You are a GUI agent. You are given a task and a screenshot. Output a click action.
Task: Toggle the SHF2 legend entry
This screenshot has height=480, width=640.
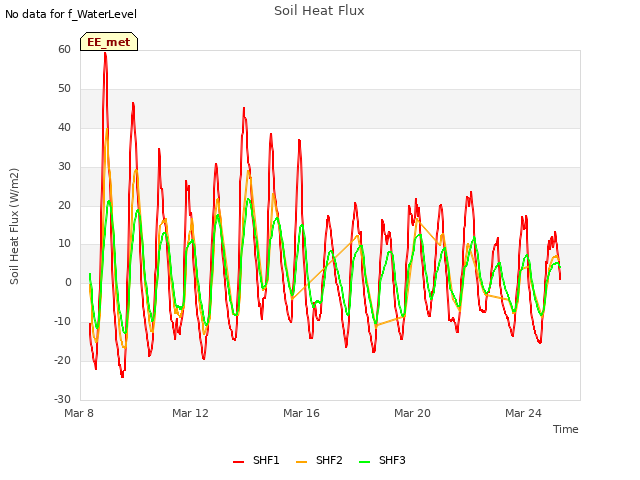click(319, 460)
